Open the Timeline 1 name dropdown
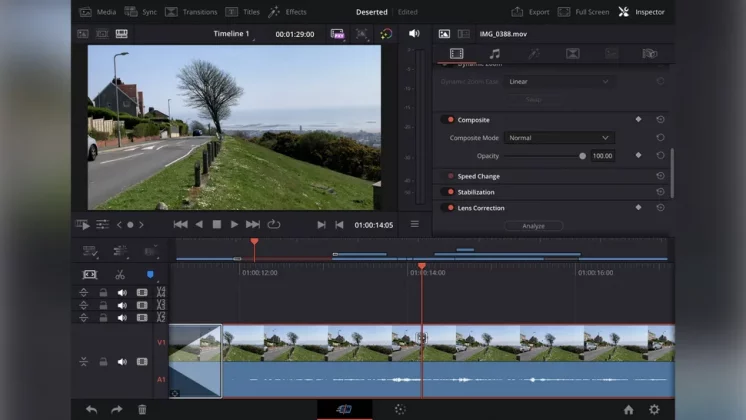This screenshot has height=420, width=746. [x=235, y=34]
